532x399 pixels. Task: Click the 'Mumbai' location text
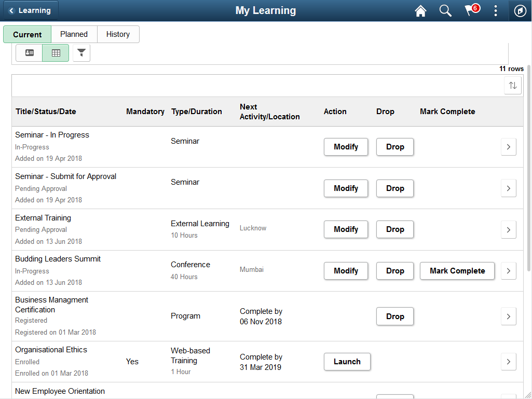pyautogui.click(x=252, y=269)
